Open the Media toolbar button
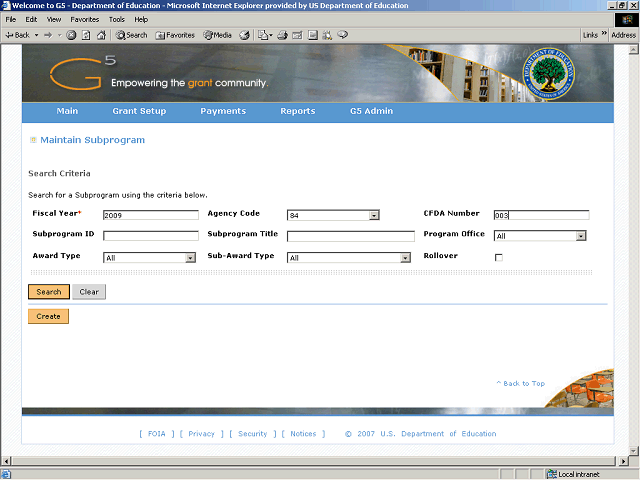640x480 pixels. click(x=218, y=35)
